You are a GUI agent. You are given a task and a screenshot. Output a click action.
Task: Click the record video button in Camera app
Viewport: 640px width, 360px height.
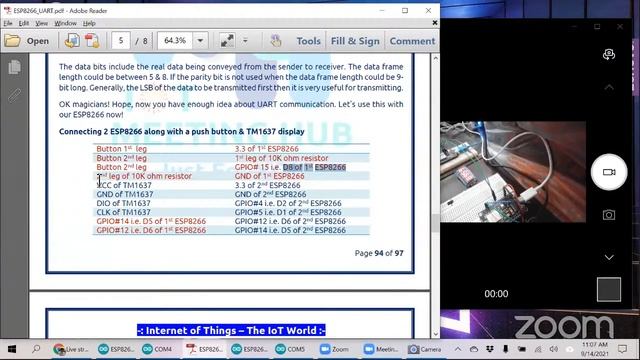pos(609,172)
